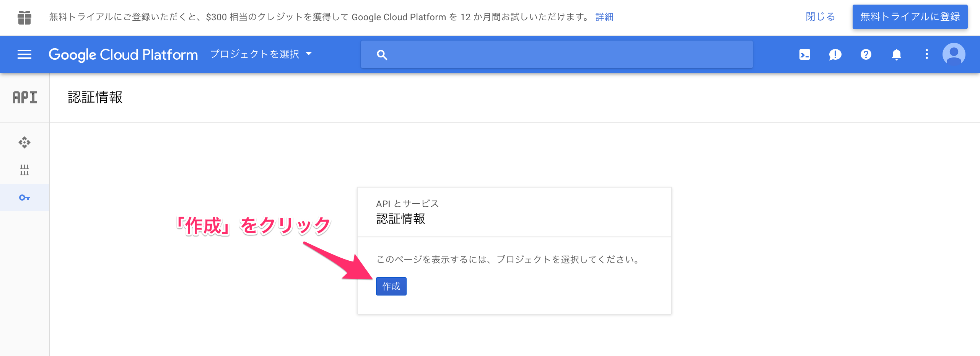The height and width of the screenshot is (356, 980).
Task: Open the API dashboard sidebar icon
Action: [24, 142]
